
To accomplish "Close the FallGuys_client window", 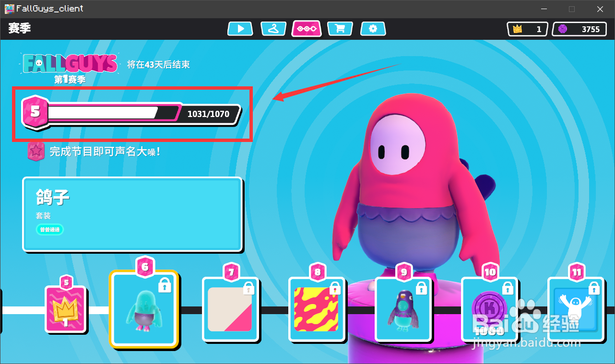I will coord(600,9).
